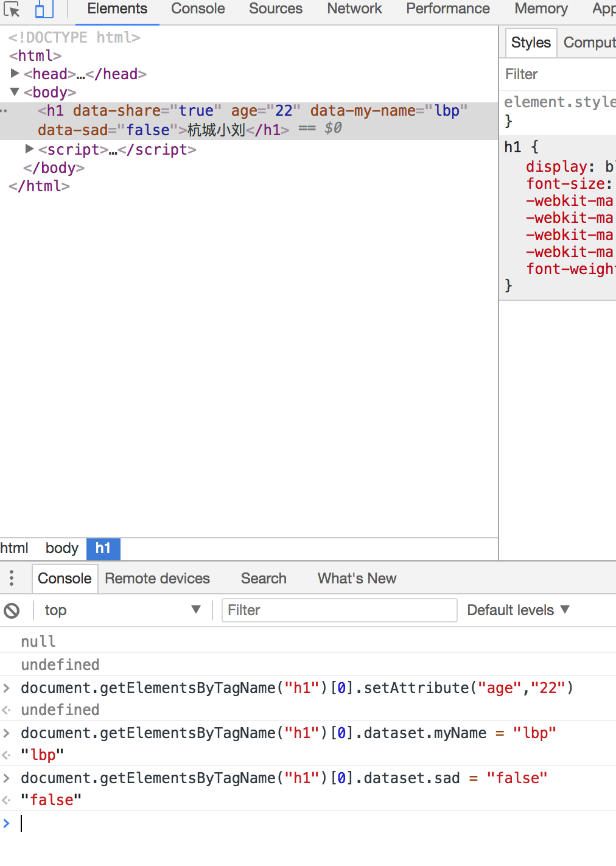Select the drawer Console tab
This screenshot has width=616, height=866.
point(65,579)
